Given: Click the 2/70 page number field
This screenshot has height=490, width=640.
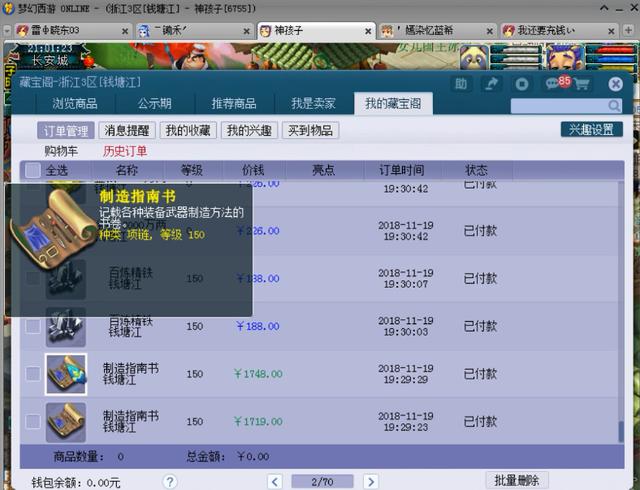Looking at the screenshot, I should pos(322,482).
